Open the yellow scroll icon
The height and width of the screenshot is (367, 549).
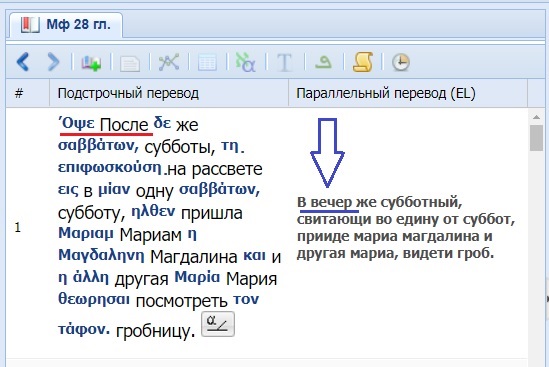[x=362, y=62]
